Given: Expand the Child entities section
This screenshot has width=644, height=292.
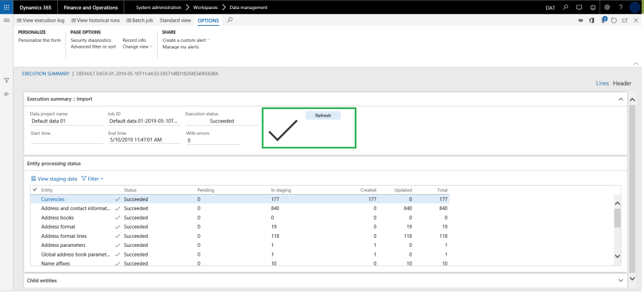Looking at the screenshot, I should 621,280.
